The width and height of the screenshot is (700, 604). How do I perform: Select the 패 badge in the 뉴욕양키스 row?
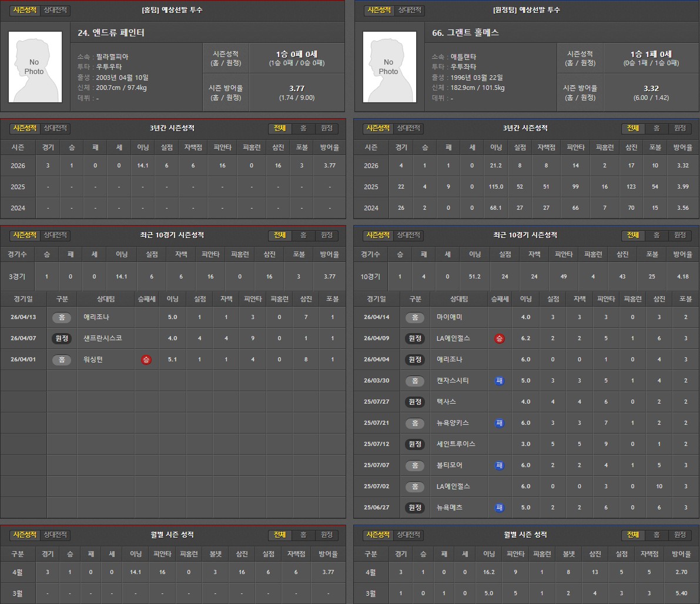coord(499,423)
